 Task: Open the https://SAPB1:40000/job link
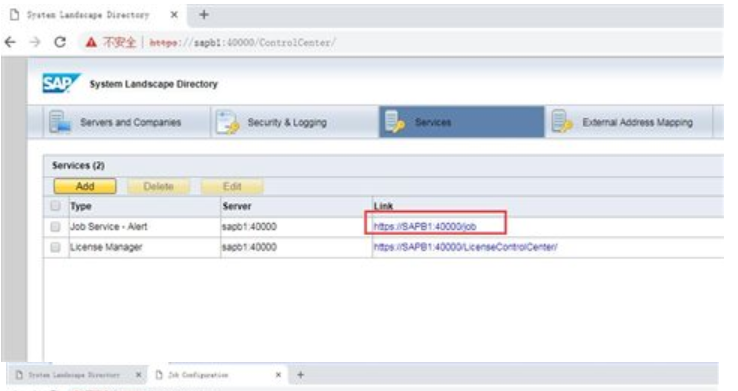(425, 227)
